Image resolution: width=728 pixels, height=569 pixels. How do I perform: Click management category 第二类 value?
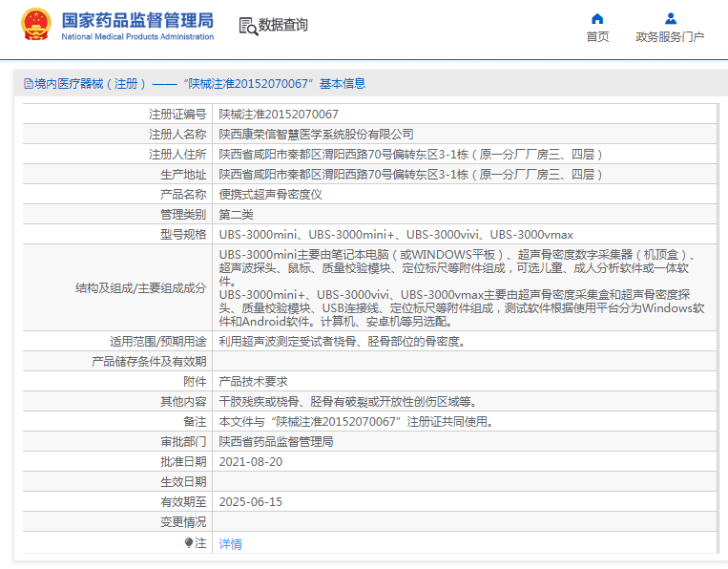236,214
